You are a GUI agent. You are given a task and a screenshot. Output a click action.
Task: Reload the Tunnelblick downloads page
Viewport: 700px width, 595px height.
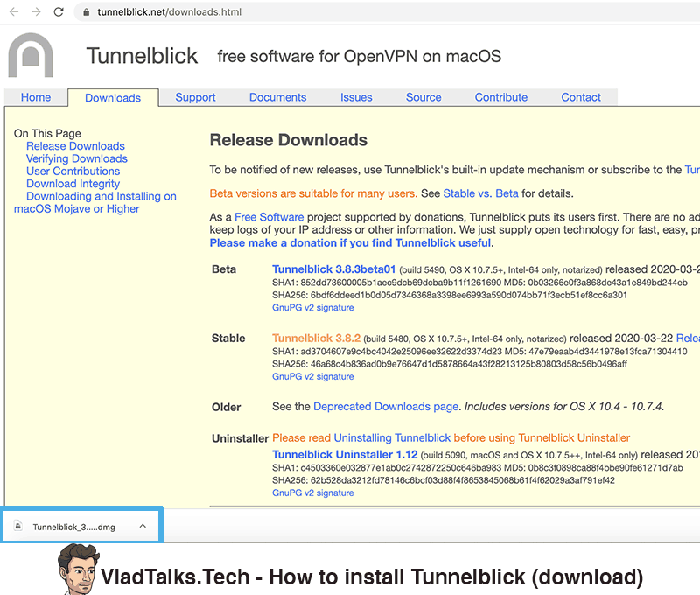pyautogui.click(x=59, y=11)
